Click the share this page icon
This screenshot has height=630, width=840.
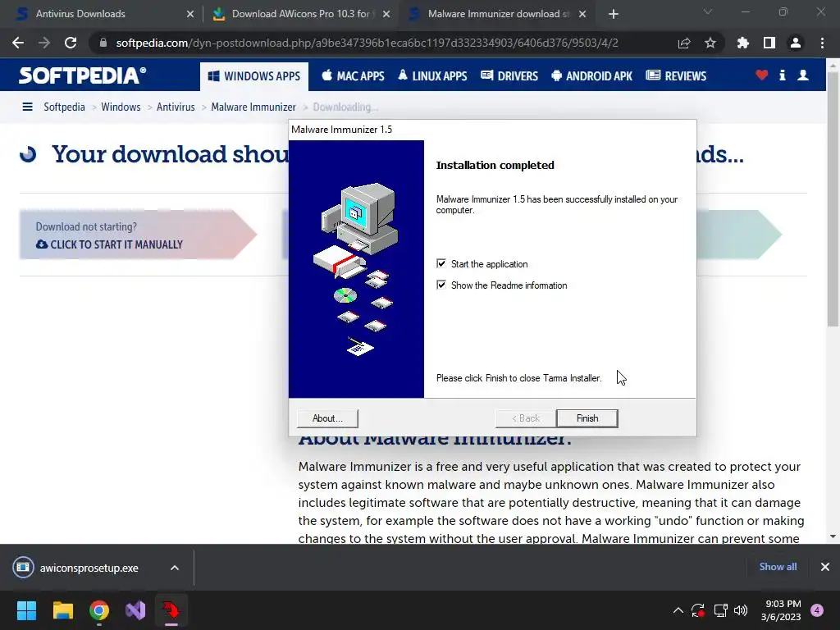684,43
